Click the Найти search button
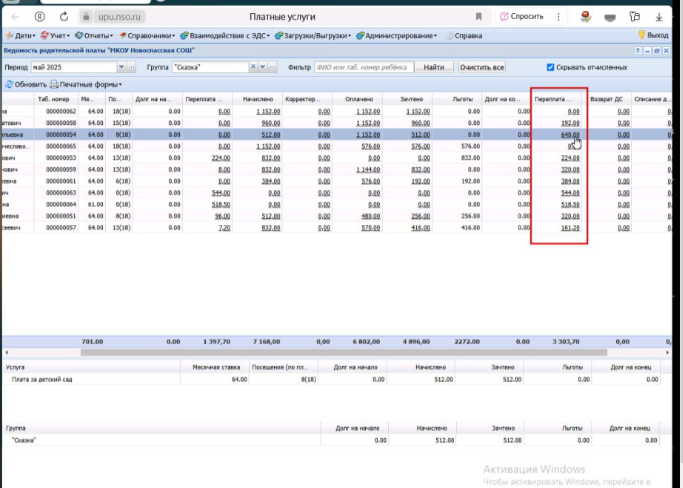Screen dimensions: 683x488 (x=434, y=67)
